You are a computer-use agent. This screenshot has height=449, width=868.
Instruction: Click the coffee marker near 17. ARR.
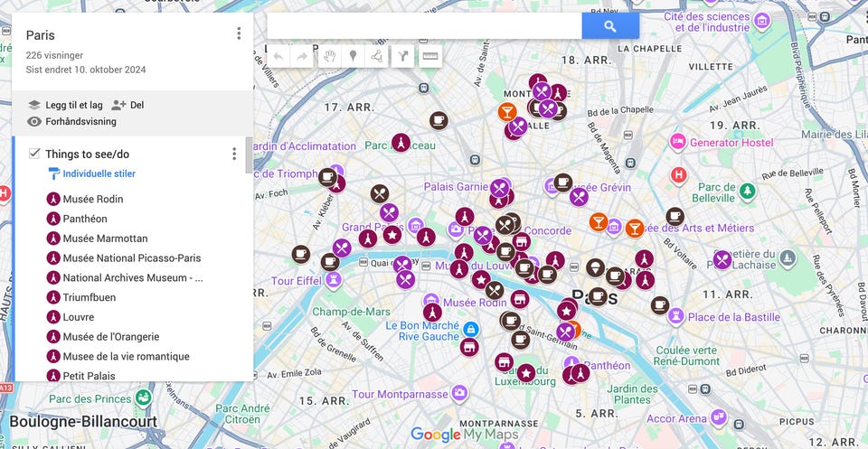438,120
